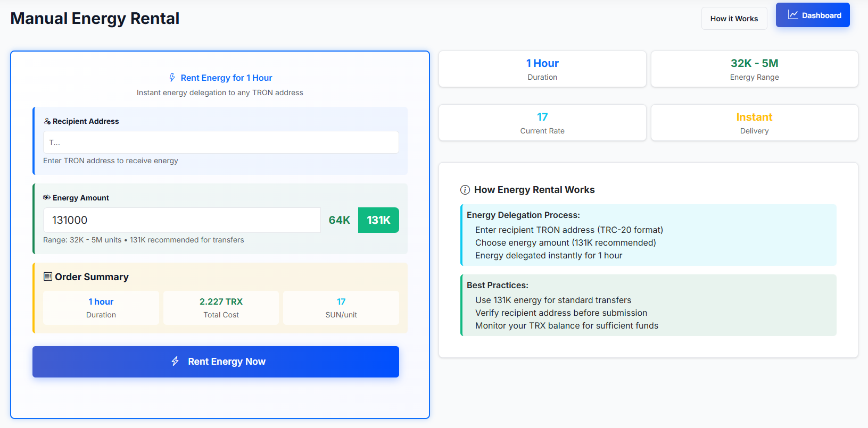Click the Energy Amount field showing 131000
This screenshot has height=428, width=868.
point(181,220)
